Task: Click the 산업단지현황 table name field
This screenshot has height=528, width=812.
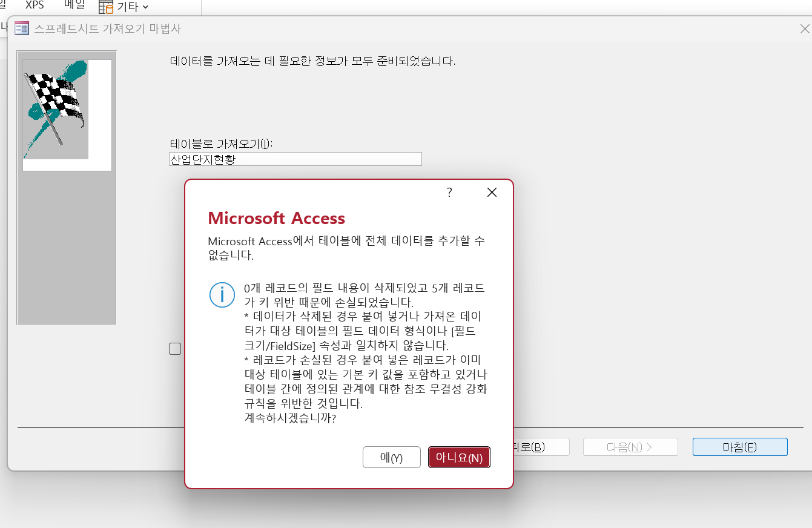Action: click(295, 159)
